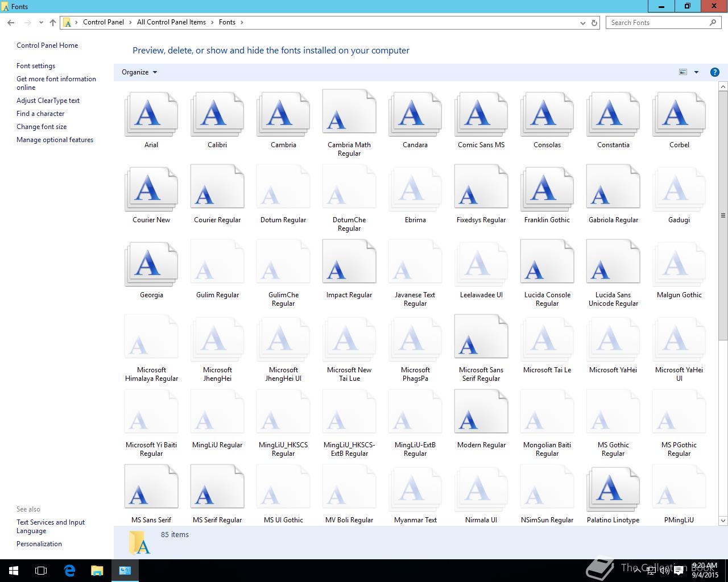Image resolution: width=728 pixels, height=582 pixels.
Task: Open the Windows Start menu
Action: tap(14, 571)
